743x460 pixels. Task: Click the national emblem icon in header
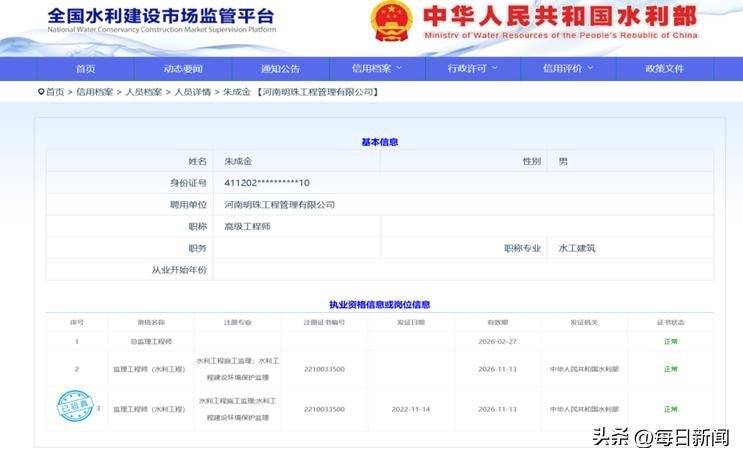(391, 22)
